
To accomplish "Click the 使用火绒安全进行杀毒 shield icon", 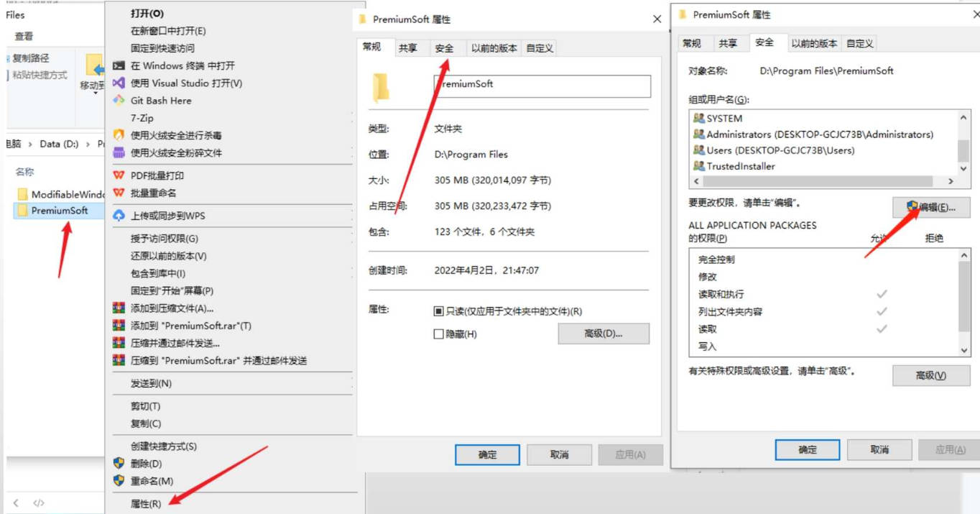I will click(119, 135).
